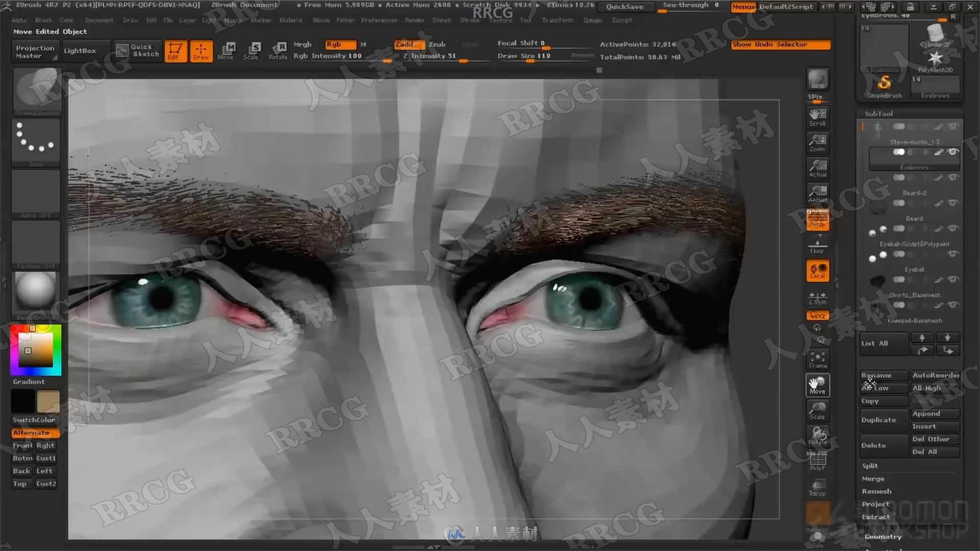Click the QuickSave button in title bar
The width and height of the screenshot is (980, 551).
625,6
